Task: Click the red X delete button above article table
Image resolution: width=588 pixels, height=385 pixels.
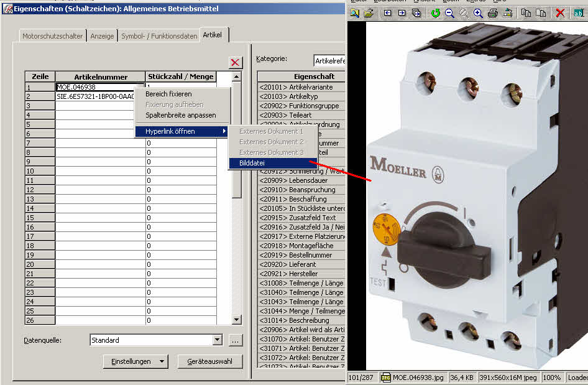Action: pyautogui.click(x=236, y=62)
